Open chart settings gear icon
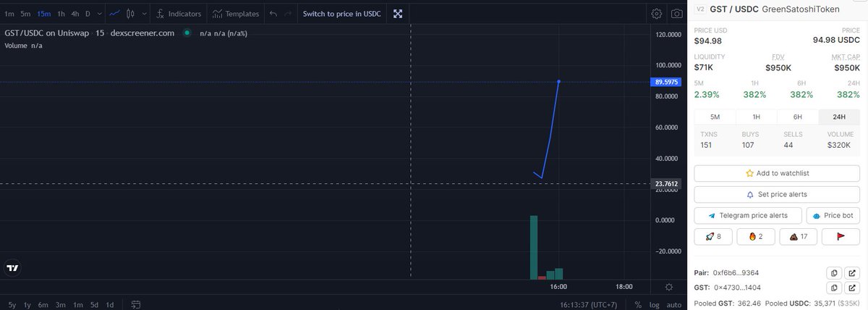 pyautogui.click(x=656, y=14)
